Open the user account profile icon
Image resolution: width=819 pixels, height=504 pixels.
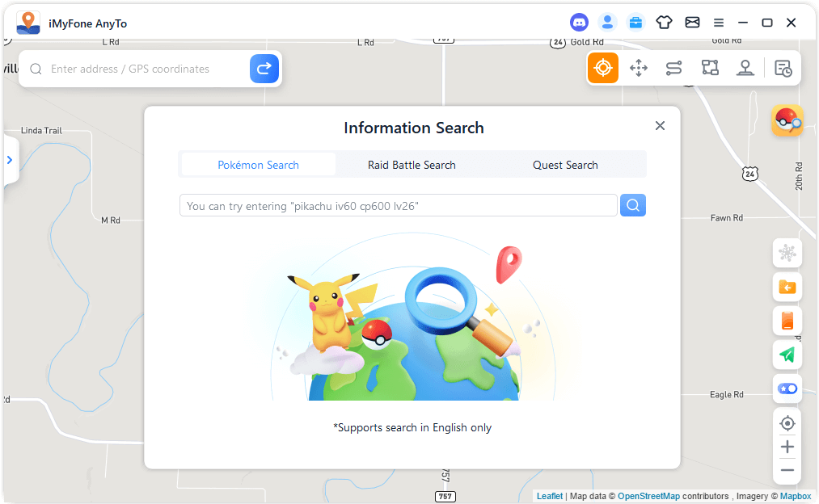pyautogui.click(x=607, y=23)
